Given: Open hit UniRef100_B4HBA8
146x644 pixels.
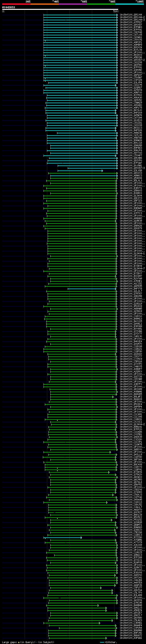Looking at the screenshot, I should coord(131,605).
